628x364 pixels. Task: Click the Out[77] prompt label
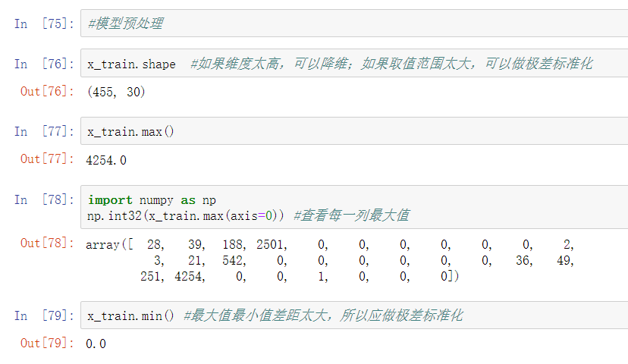click(x=47, y=159)
